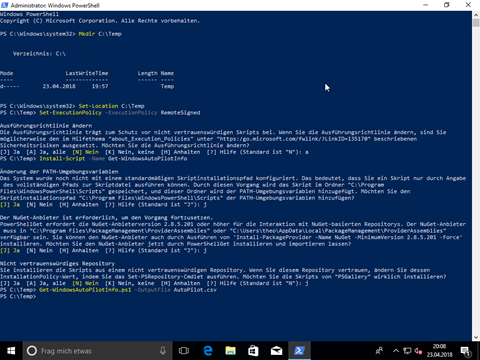This screenshot has width=480, height=360.
Task: Click the network icon in the system tray
Action: click(x=407, y=351)
